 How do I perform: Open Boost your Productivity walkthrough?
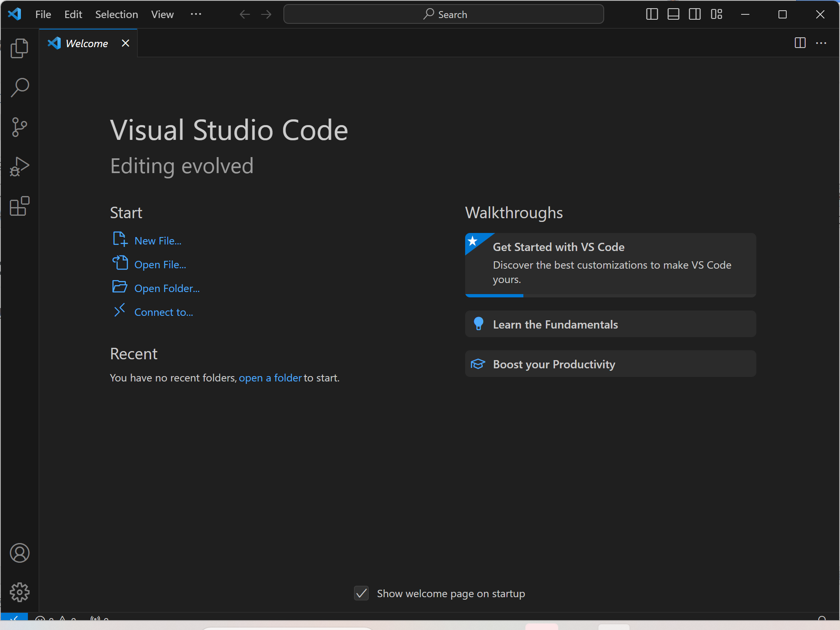[x=610, y=364]
